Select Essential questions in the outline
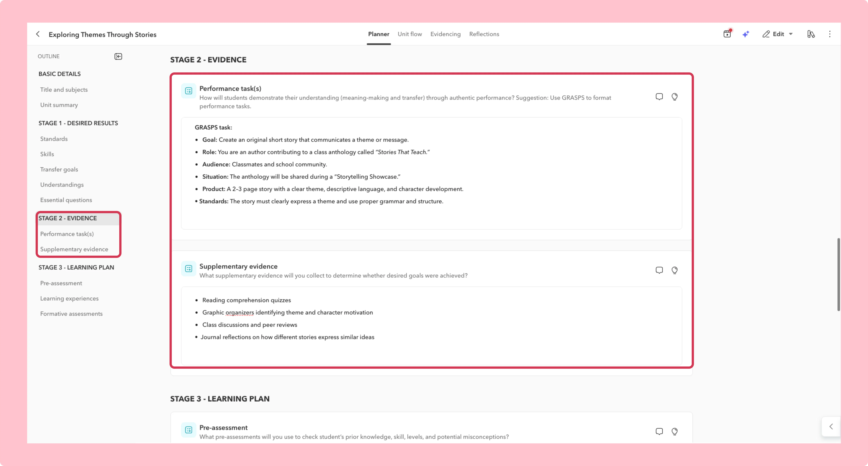 click(66, 200)
